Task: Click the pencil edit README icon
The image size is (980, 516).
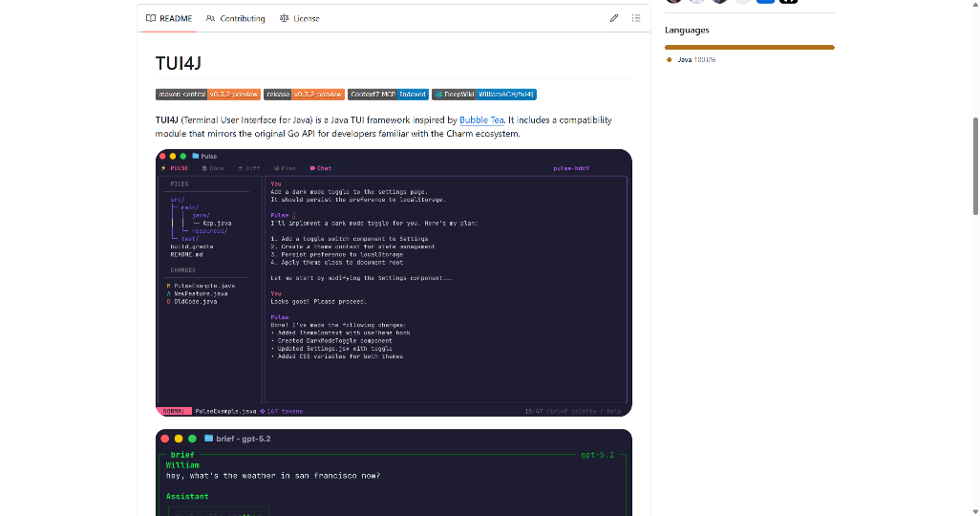Action: (x=614, y=18)
